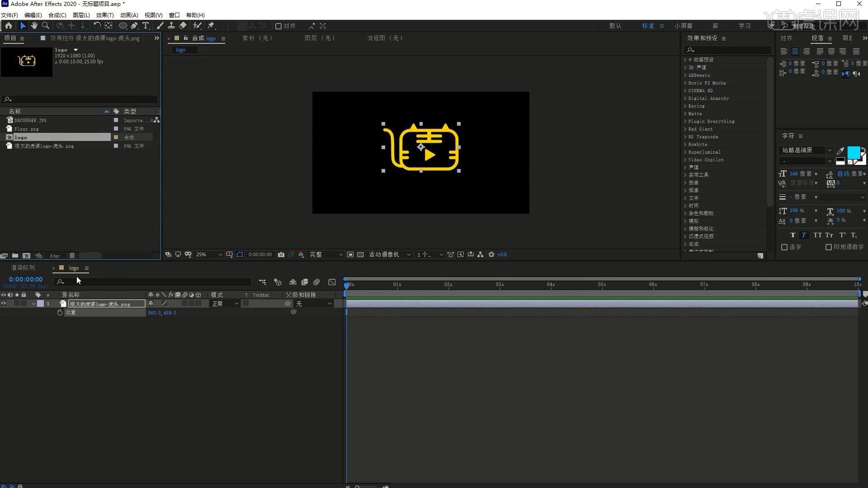The image size is (868, 488).
Task: Open 合成 menu in menu bar
Action: [57, 15]
